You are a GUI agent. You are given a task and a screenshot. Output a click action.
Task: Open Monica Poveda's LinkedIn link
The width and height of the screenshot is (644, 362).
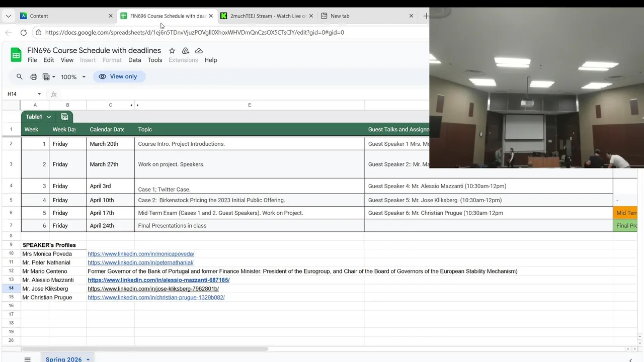pos(141,254)
